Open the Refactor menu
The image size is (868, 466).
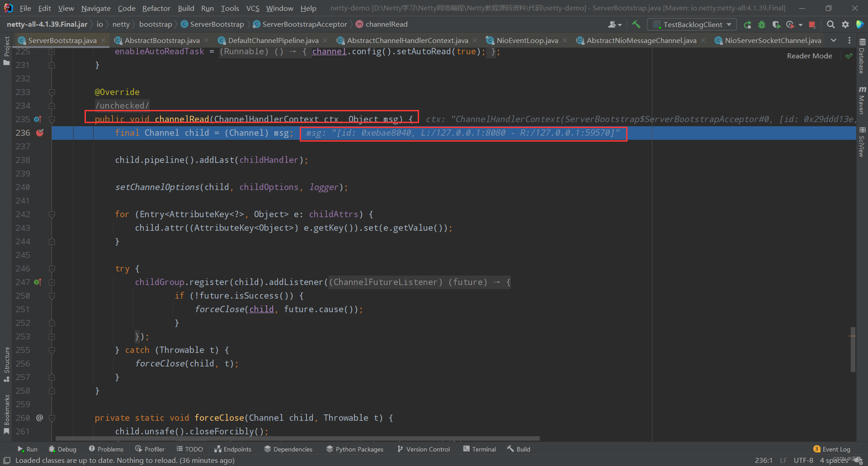[x=156, y=8]
